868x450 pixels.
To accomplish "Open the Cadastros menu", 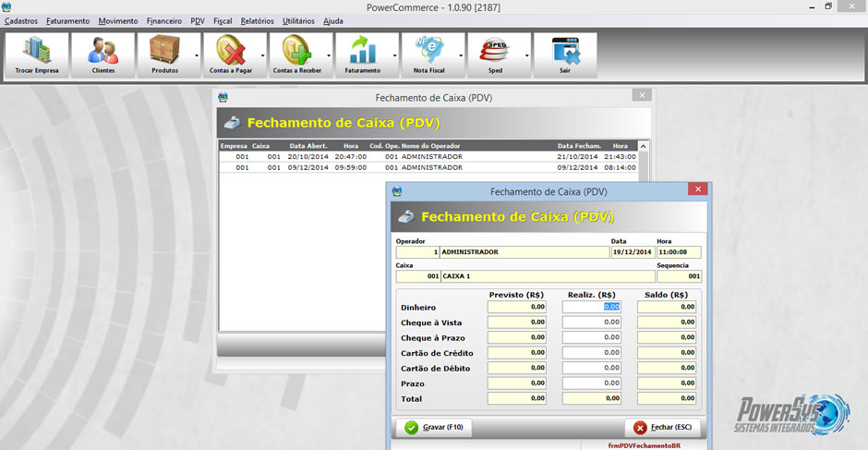I will pyautogui.click(x=21, y=21).
